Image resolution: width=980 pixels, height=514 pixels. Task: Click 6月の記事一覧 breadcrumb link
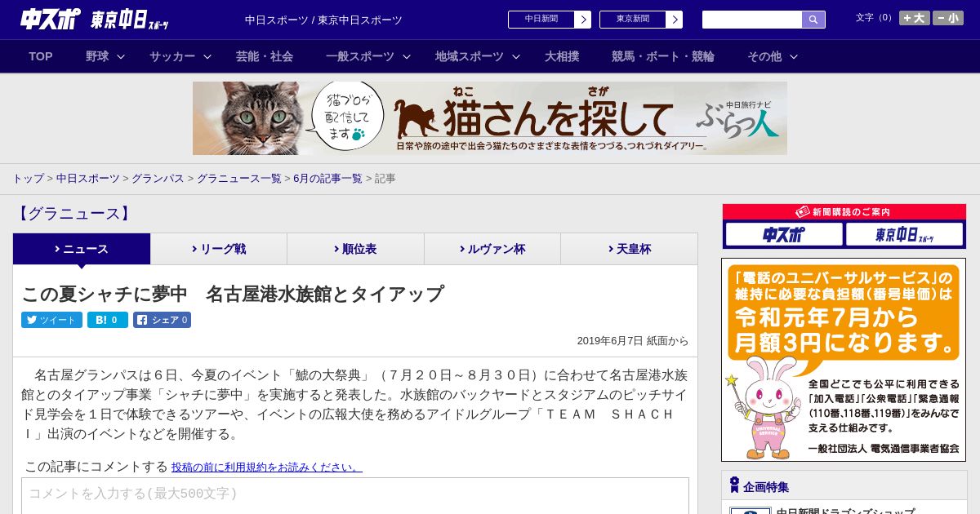[327, 179]
